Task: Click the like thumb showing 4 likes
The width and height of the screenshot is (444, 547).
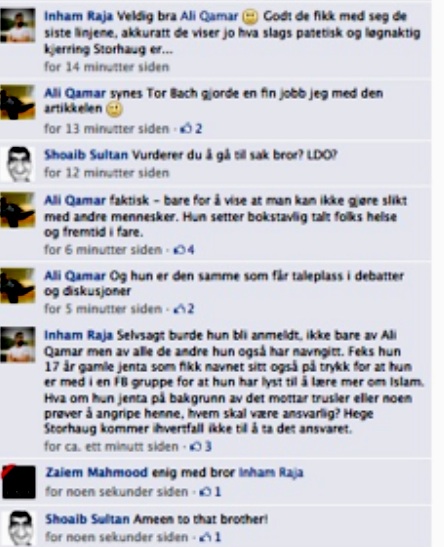Action: (179, 249)
